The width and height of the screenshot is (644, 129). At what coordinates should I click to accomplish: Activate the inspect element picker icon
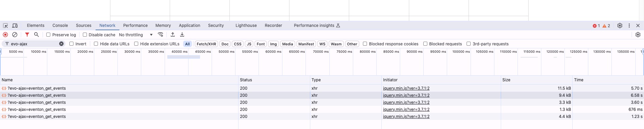coord(5,26)
